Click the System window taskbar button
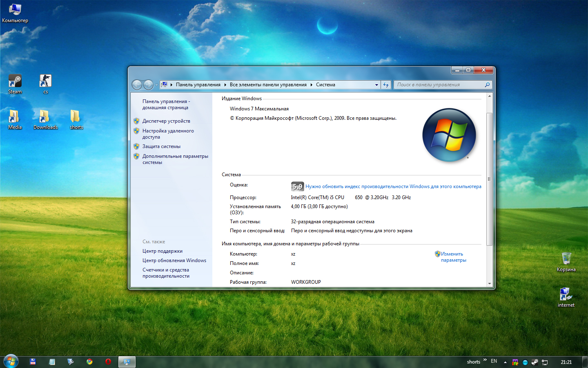Image resolution: width=588 pixels, height=368 pixels. [127, 362]
